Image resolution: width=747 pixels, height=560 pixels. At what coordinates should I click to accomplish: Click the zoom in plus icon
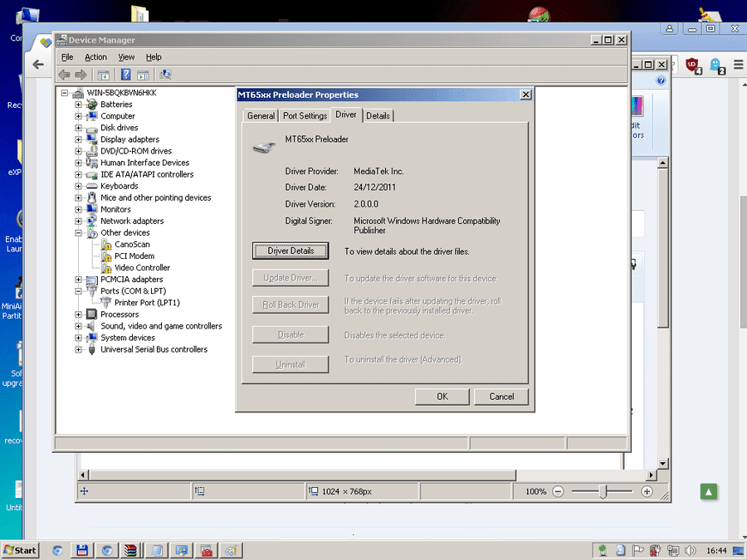pos(647,491)
